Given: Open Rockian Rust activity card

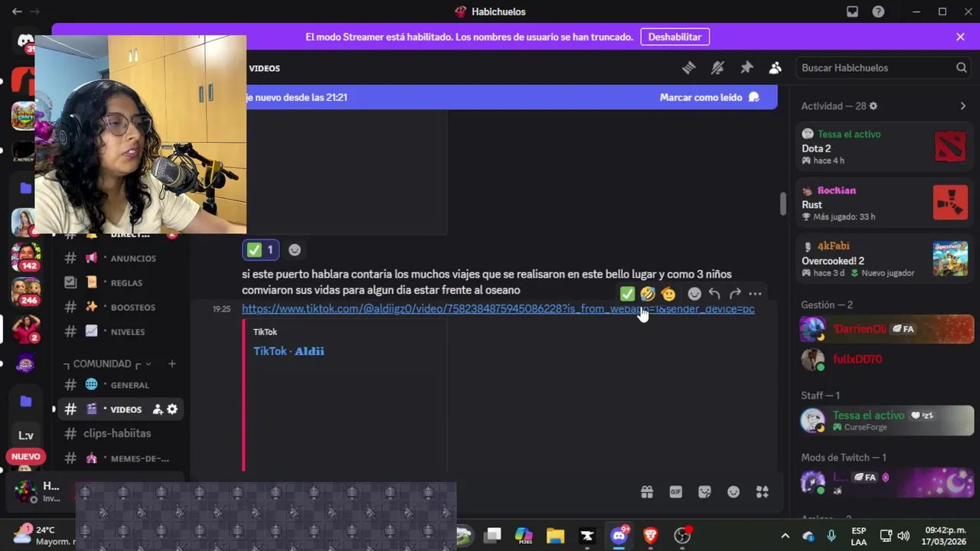Looking at the screenshot, I should 884,204.
